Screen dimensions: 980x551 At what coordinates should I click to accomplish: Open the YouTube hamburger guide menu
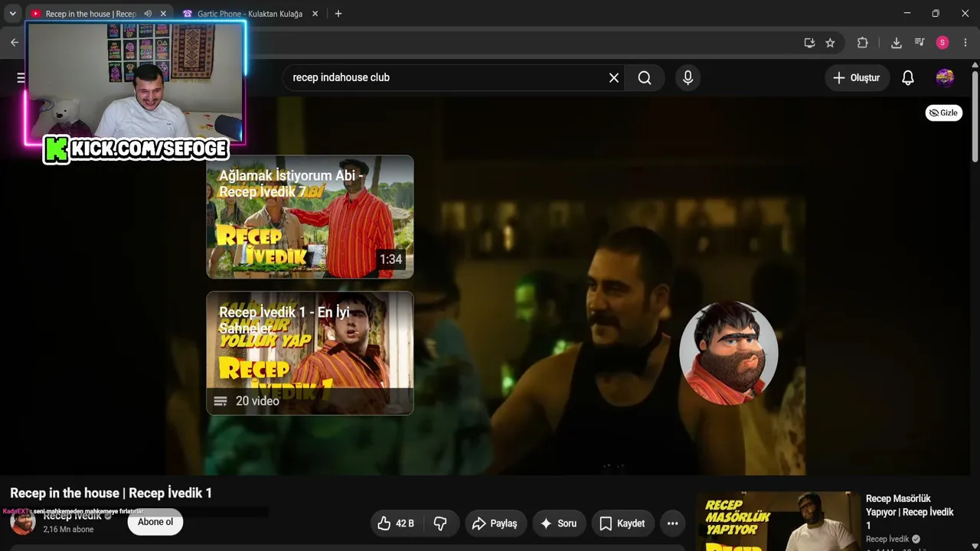[21, 77]
